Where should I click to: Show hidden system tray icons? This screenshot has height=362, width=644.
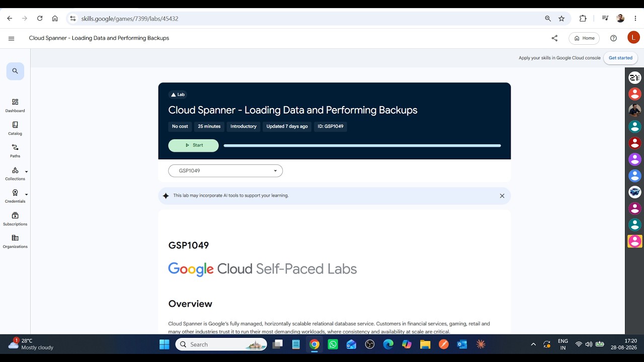point(533,344)
